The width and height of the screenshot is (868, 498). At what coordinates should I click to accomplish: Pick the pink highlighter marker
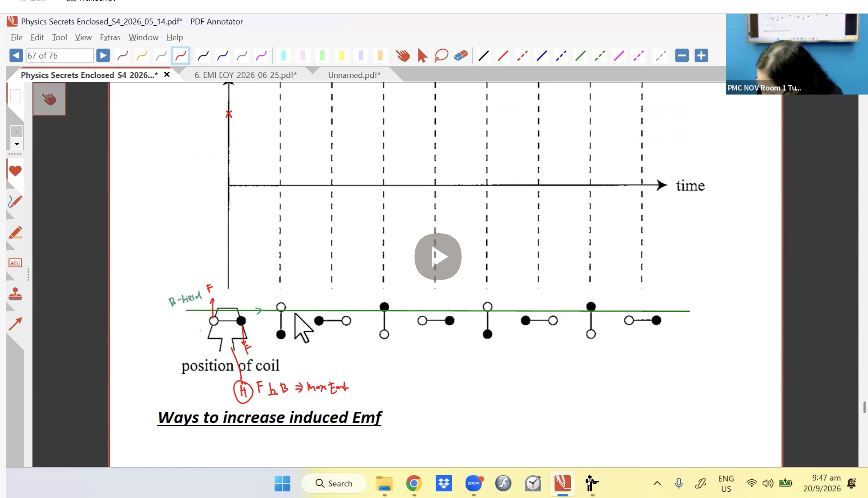point(303,55)
